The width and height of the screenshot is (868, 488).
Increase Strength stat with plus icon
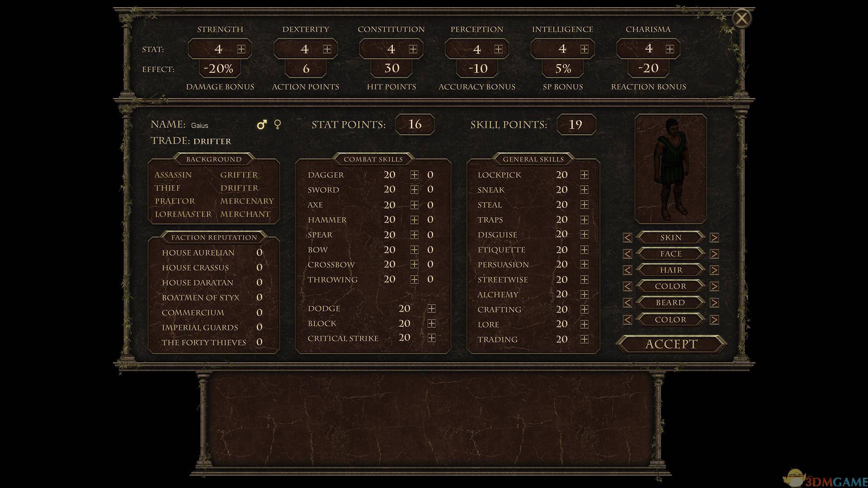click(241, 49)
